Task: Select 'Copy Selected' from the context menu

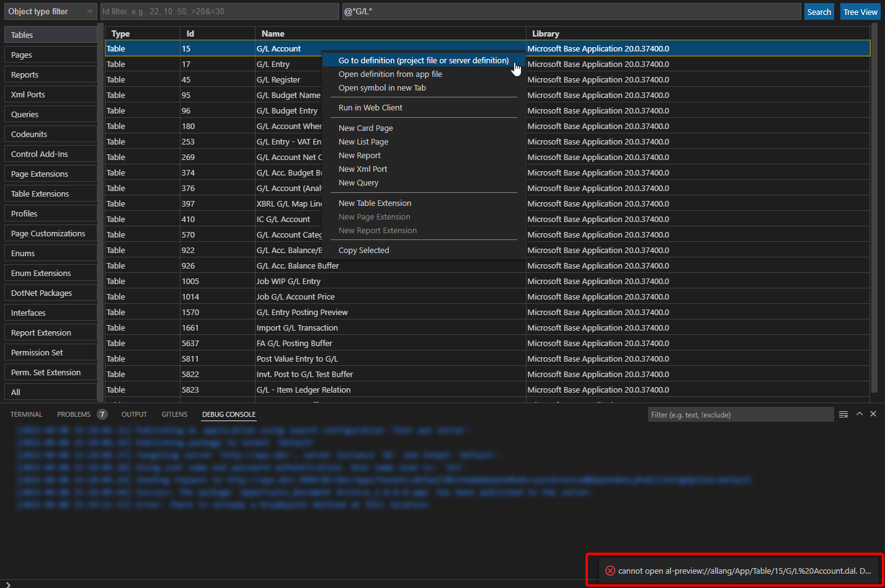Action: click(363, 250)
